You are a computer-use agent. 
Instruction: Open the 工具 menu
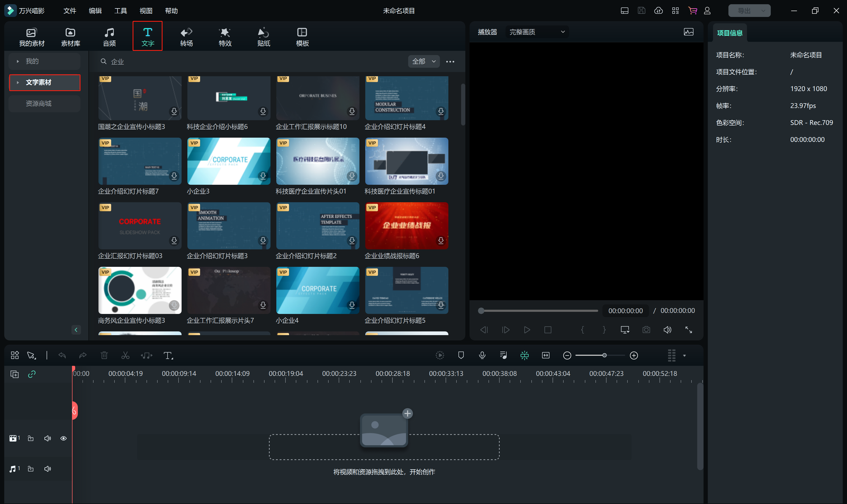point(120,11)
